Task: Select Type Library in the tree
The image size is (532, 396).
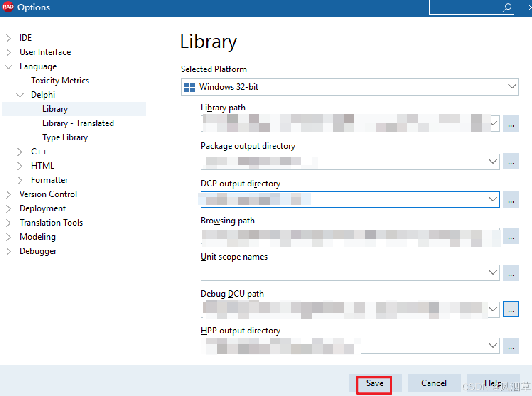Action: pos(65,137)
